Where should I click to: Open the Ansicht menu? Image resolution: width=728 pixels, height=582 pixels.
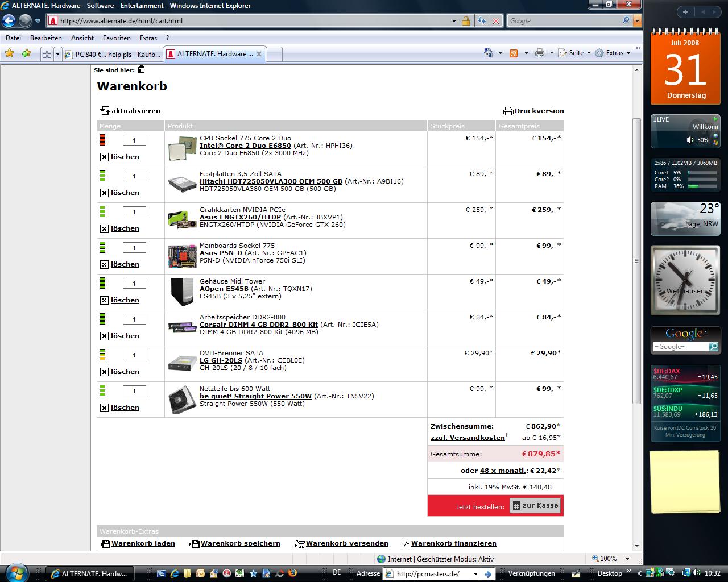coord(82,38)
